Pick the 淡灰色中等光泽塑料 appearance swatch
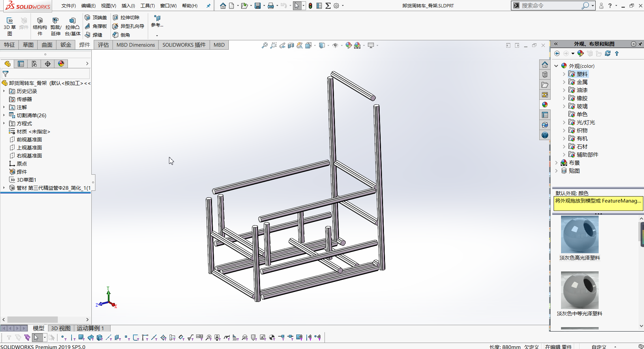Viewport: 644px width, 349px height. (x=580, y=290)
